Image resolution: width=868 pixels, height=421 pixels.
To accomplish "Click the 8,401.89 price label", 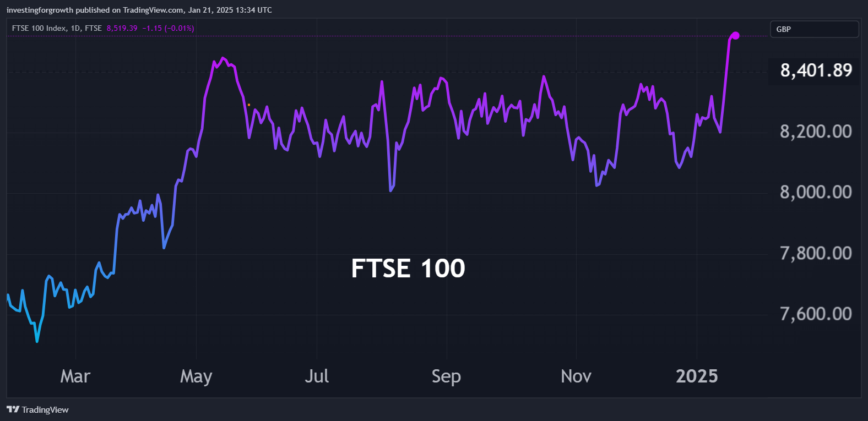I will coord(816,70).
